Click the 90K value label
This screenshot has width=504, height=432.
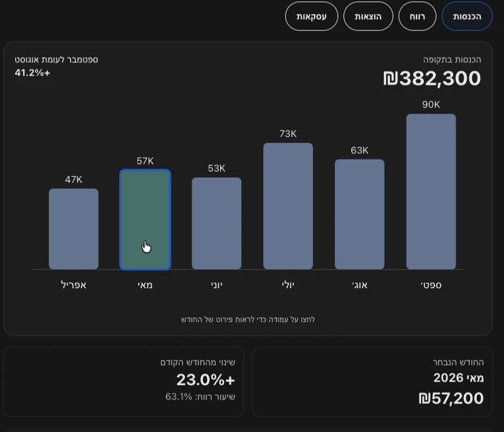pyautogui.click(x=431, y=105)
